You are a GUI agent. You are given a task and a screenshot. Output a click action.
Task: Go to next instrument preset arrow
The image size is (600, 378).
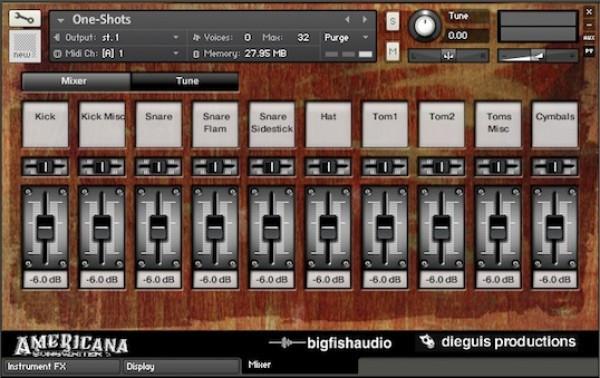[x=364, y=20]
